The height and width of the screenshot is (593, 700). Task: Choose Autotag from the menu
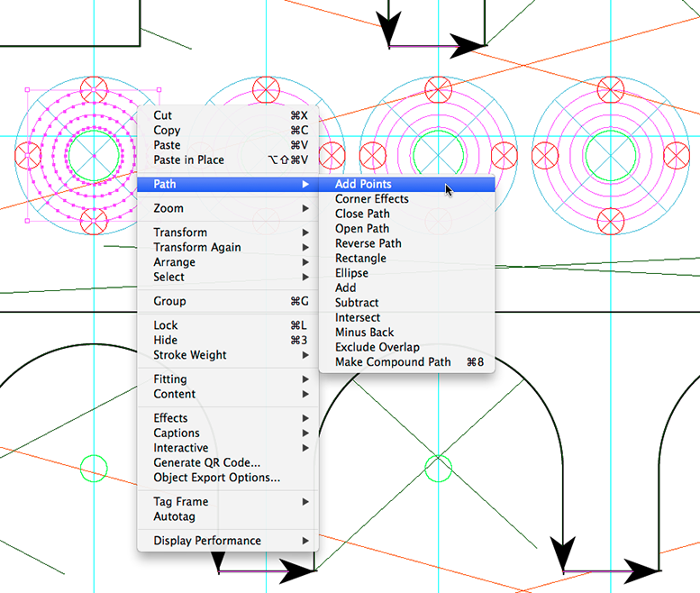228,516
